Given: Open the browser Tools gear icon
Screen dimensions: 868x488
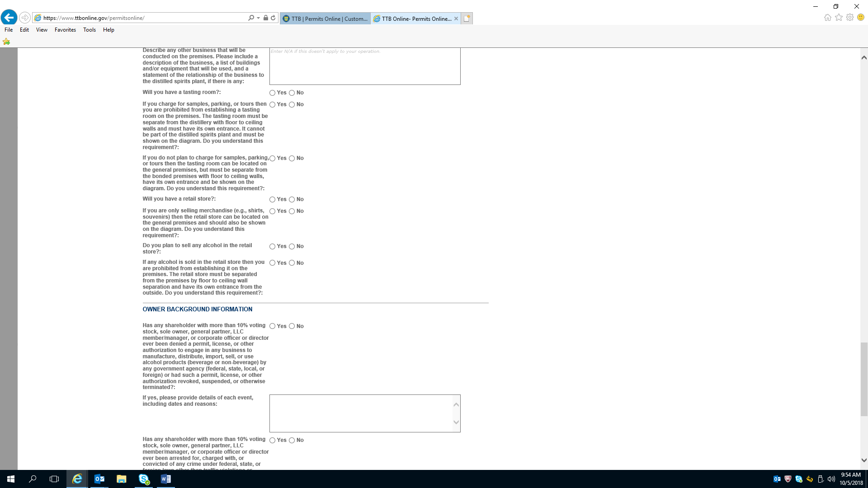Looking at the screenshot, I should click(850, 18).
